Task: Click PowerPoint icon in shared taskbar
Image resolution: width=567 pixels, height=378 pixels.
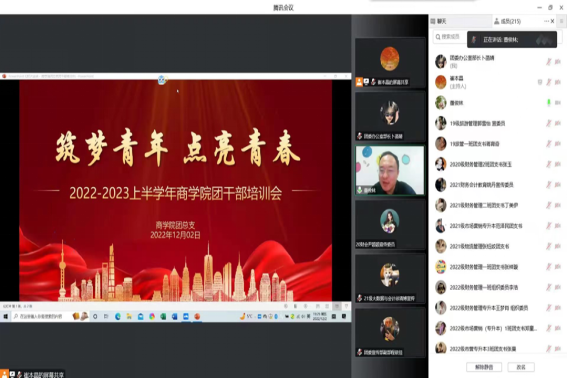Action: point(197,317)
